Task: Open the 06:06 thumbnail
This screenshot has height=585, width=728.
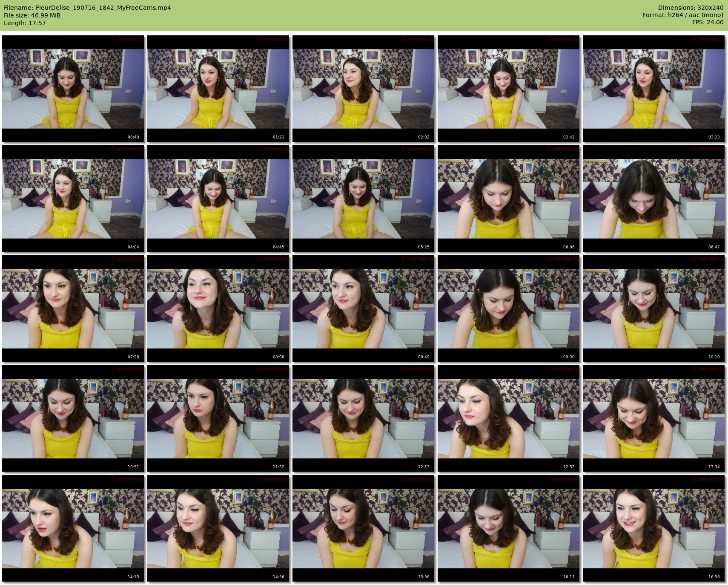Action: point(508,199)
